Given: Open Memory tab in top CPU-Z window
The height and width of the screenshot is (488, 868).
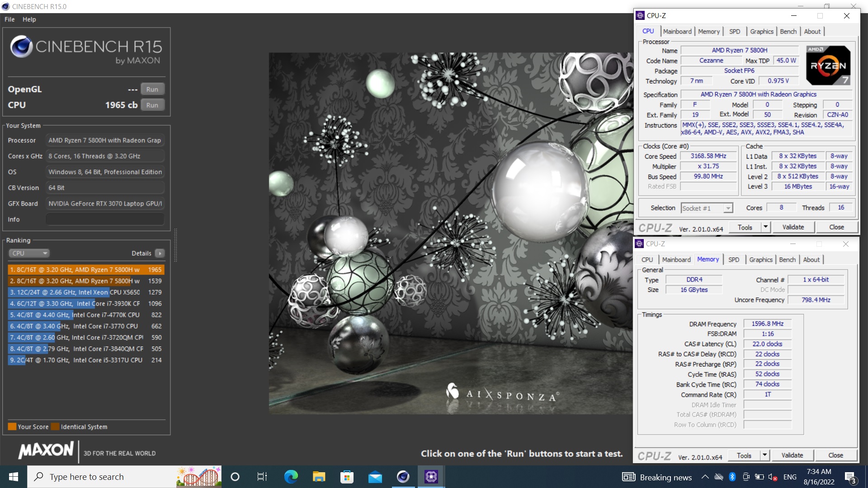Looking at the screenshot, I should (708, 31).
